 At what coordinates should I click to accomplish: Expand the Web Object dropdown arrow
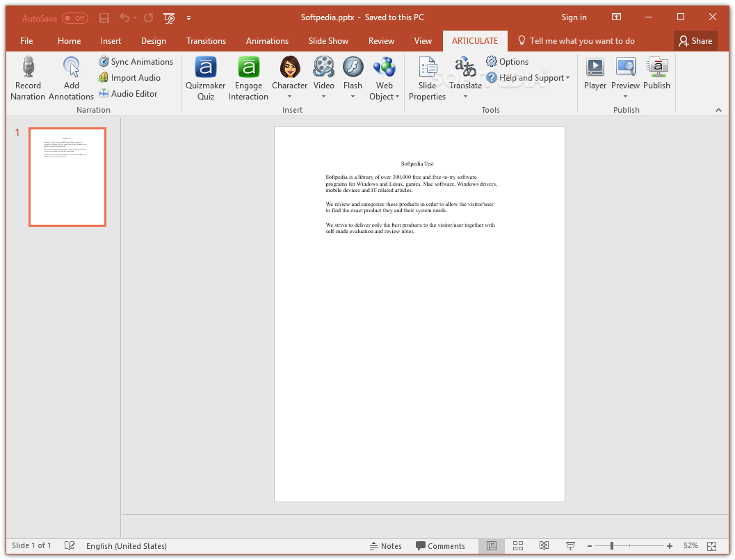[398, 97]
